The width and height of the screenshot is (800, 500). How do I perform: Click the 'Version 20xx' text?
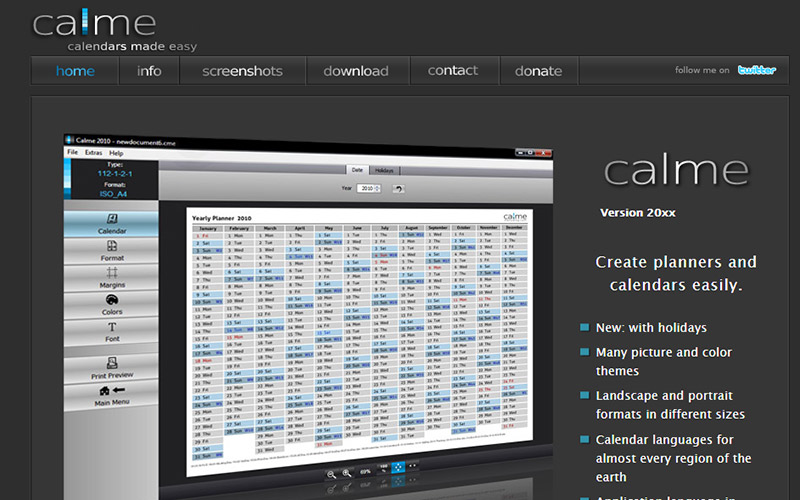638,213
